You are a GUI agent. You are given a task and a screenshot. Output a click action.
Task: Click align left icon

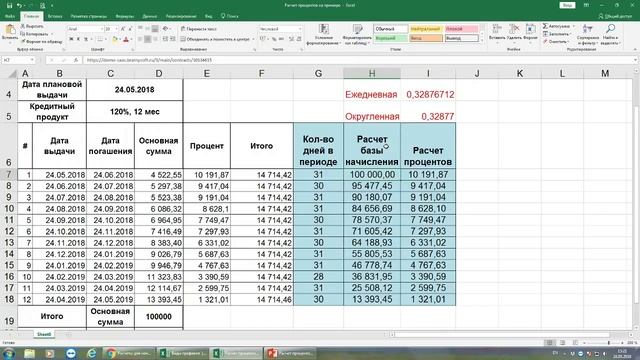140,39
